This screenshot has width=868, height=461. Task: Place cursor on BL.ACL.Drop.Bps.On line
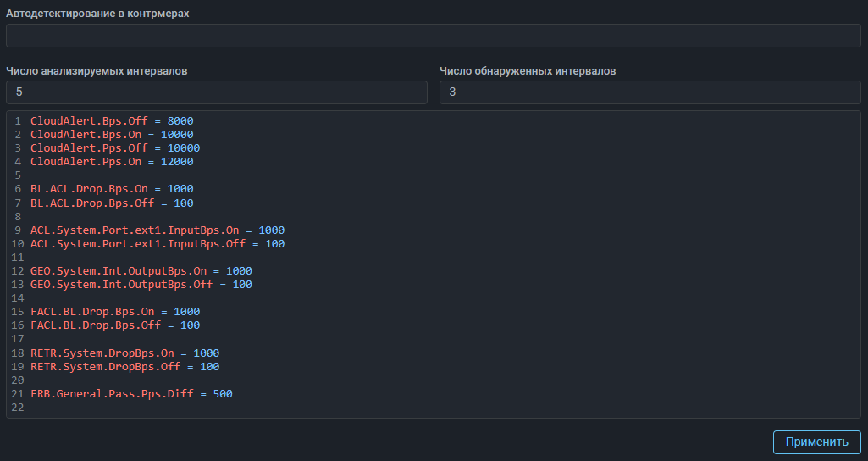click(89, 189)
